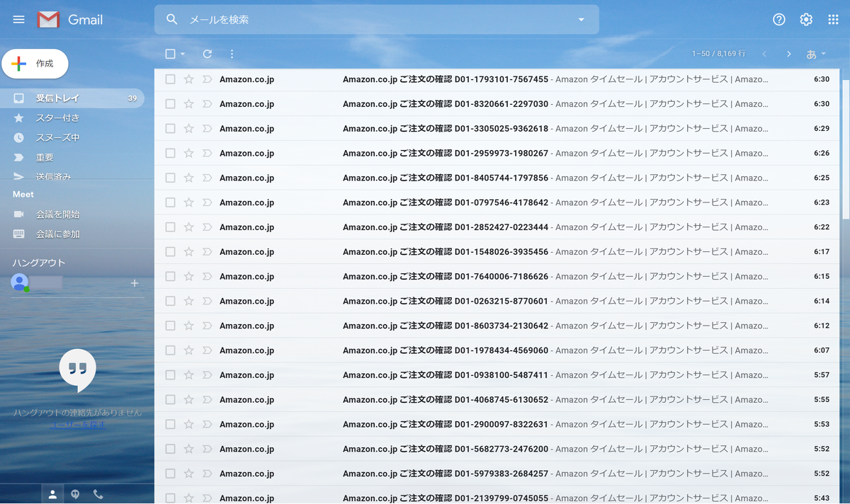Open the Hangouts conversations bubble icon
The height and width of the screenshot is (504, 850).
click(x=75, y=495)
